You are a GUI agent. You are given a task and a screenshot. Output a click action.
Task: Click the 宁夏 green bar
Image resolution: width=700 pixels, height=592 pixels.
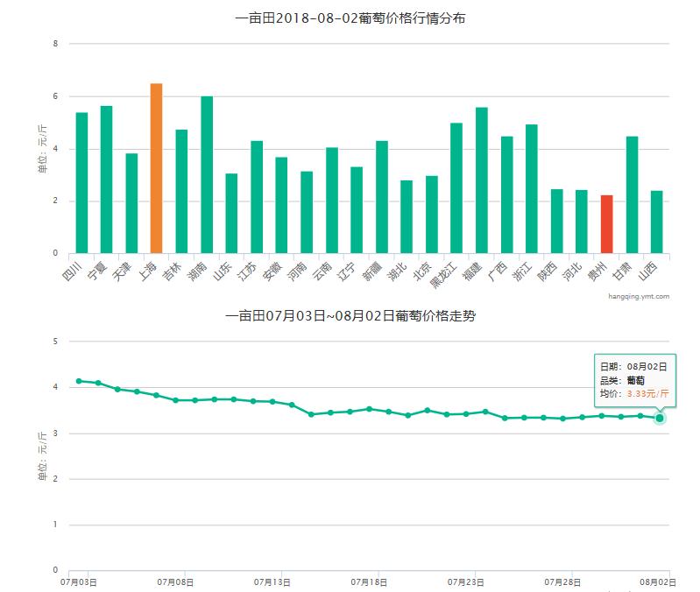pyautogui.click(x=106, y=180)
